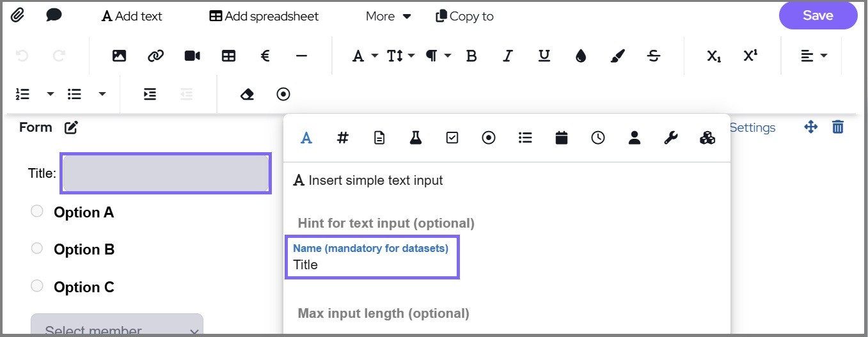Click the Name mandatory for datasets field
This screenshot has height=337, width=868.
point(372,265)
